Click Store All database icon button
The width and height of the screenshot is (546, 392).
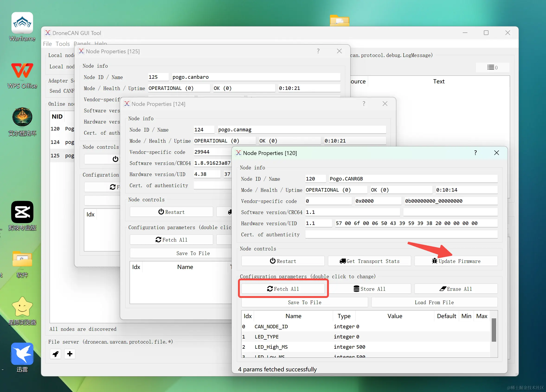(369, 289)
